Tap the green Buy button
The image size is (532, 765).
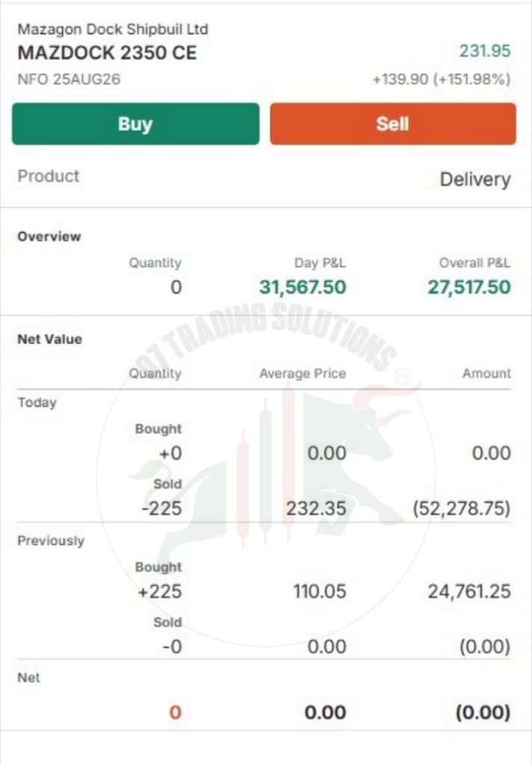coord(136,124)
